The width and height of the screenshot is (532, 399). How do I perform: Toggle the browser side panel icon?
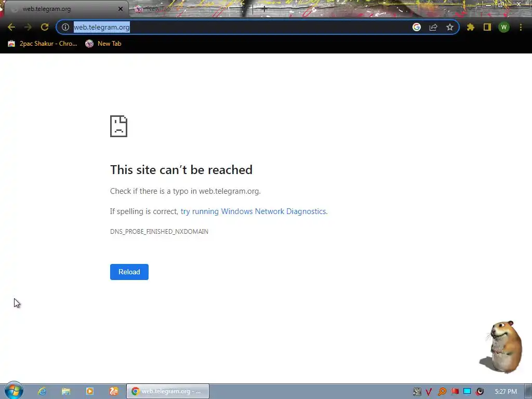click(x=487, y=27)
